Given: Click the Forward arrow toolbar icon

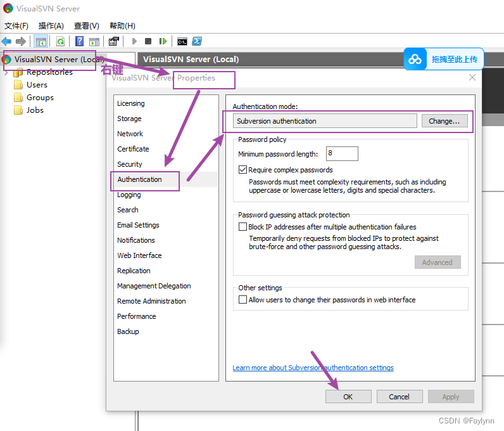Looking at the screenshot, I should point(21,41).
